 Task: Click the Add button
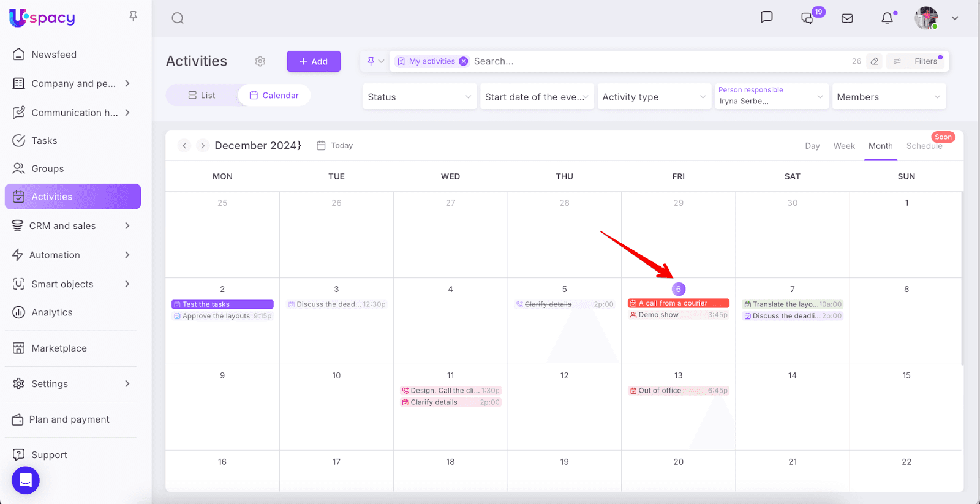tap(314, 61)
